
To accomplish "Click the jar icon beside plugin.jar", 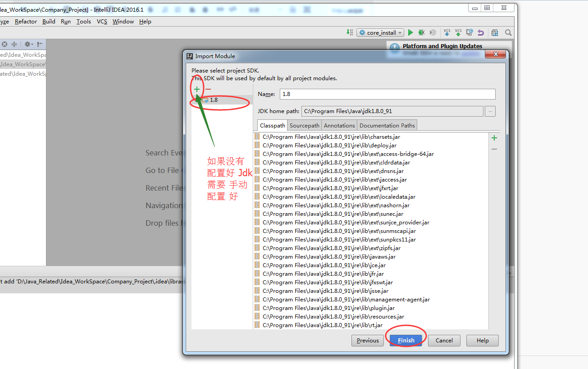I will click(257, 308).
